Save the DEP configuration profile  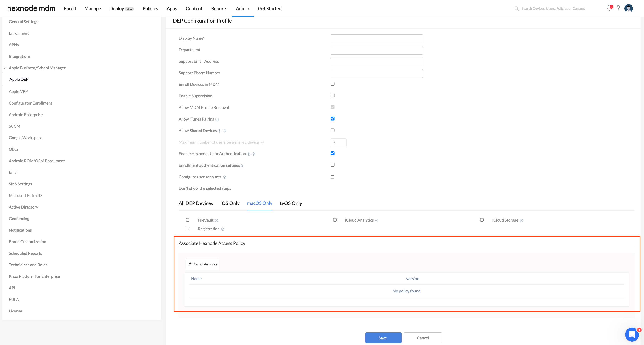[x=383, y=338]
